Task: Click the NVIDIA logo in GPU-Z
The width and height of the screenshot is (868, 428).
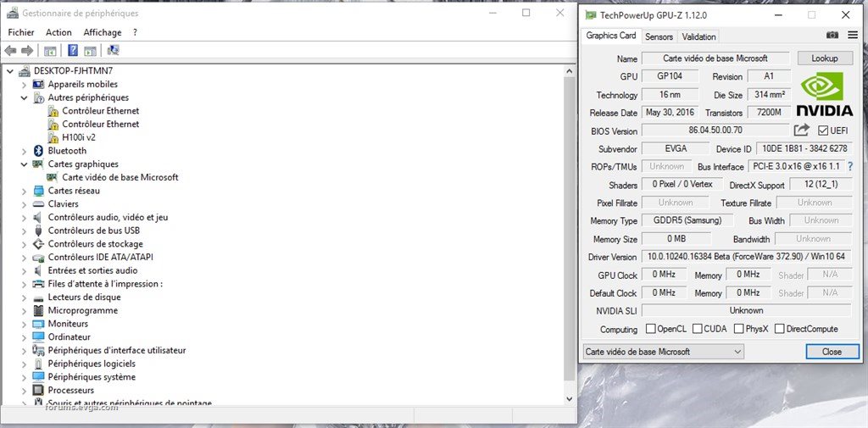Action: coord(825,93)
